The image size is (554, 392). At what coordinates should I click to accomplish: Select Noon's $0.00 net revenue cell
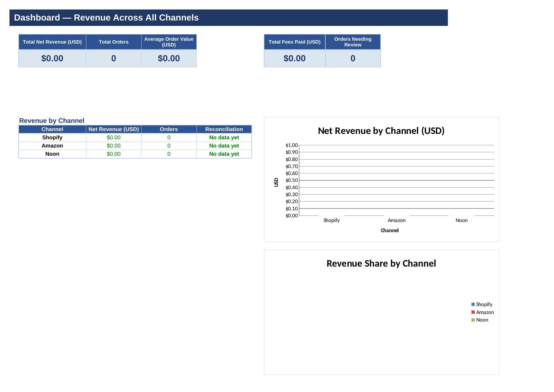click(x=114, y=154)
